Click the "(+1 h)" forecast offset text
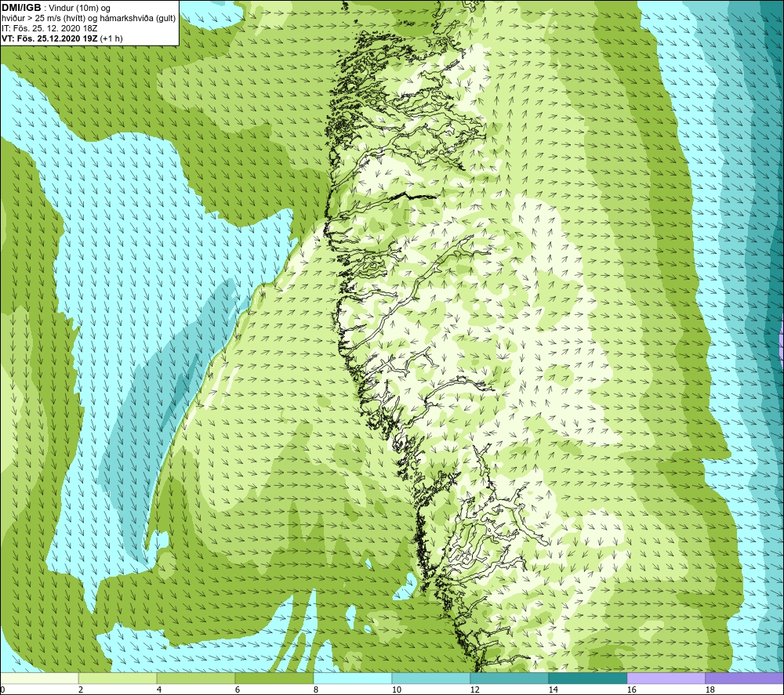The width and height of the screenshot is (784, 695). tap(111, 38)
